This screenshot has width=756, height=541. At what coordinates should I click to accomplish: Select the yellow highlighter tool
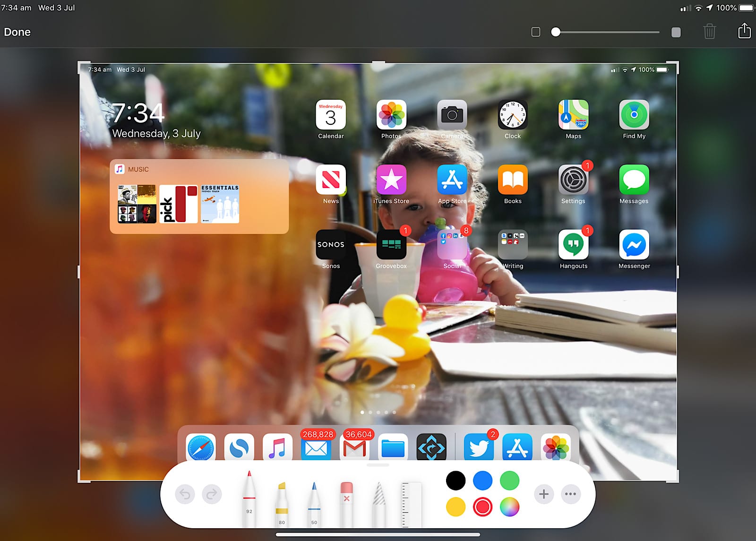[x=282, y=503]
